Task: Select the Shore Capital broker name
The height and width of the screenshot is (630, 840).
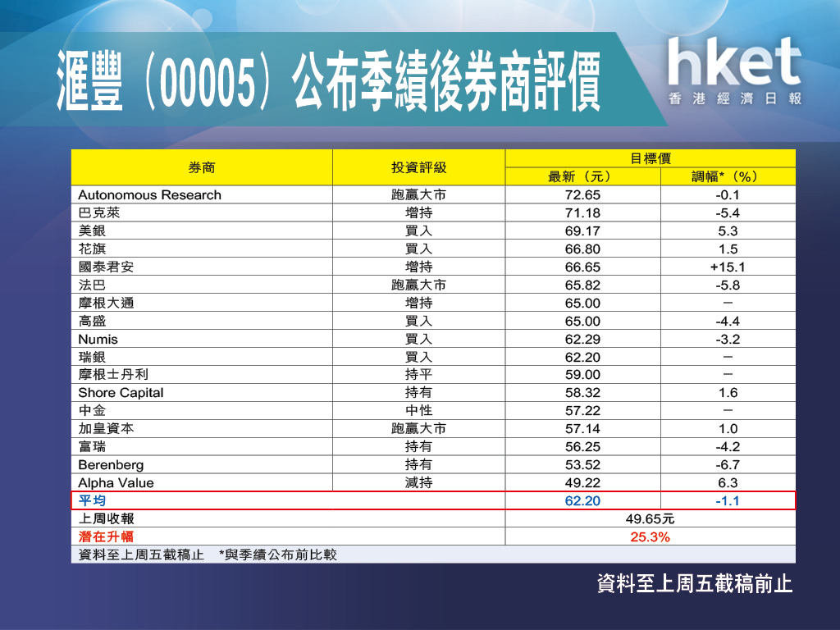Action: pyautogui.click(x=121, y=393)
